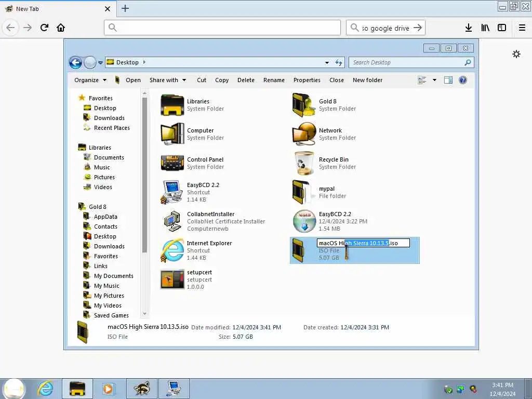Click Delete in the toolbar
The width and height of the screenshot is (532, 399).
(246, 80)
